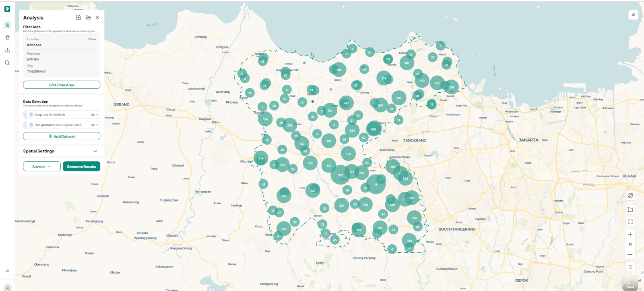Toggle visibility of Shop and Retail 2025

[x=93, y=115]
